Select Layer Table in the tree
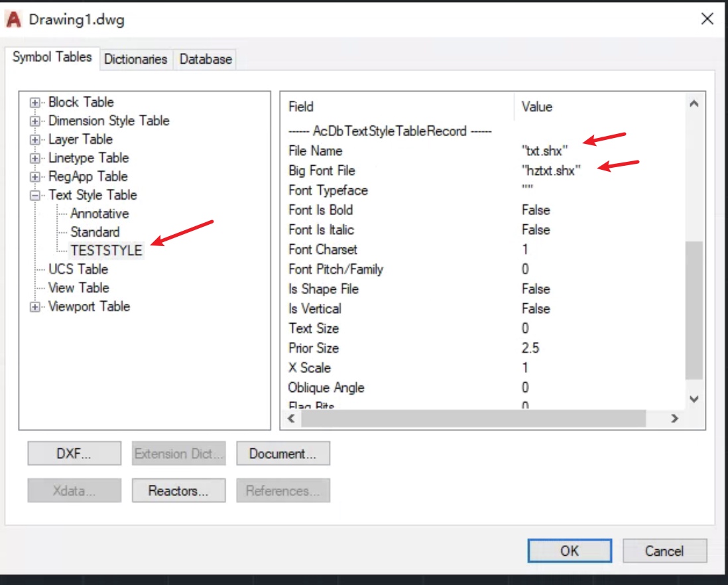 tap(80, 139)
